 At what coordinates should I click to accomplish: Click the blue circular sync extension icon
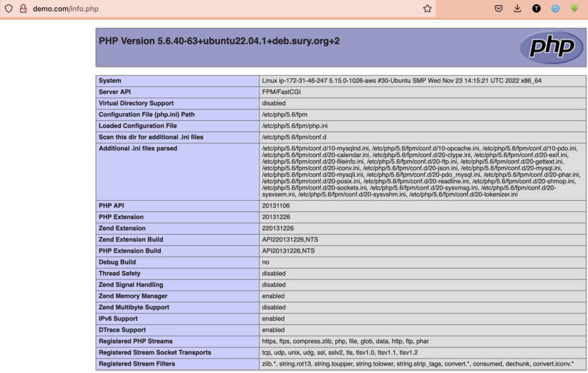pyautogui.click(x=555, y=9)
